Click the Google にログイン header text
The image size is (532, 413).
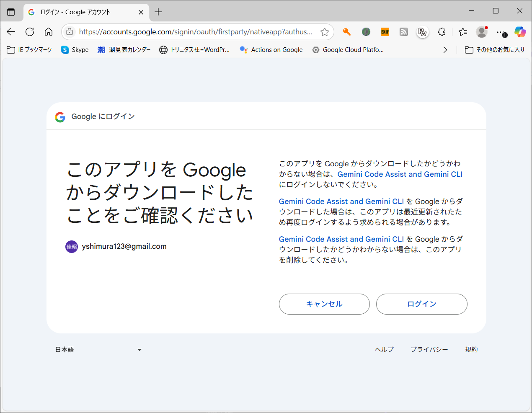pyautogui.click(x=103, y=116)
